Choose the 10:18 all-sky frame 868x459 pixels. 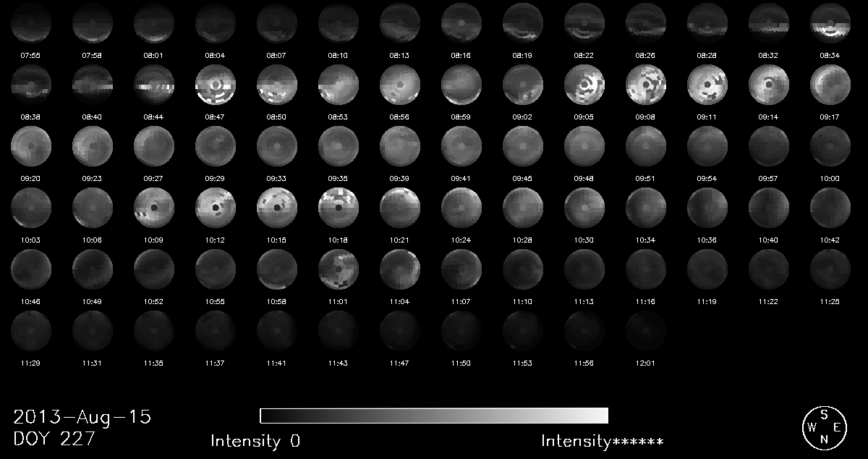pos(338,209)
